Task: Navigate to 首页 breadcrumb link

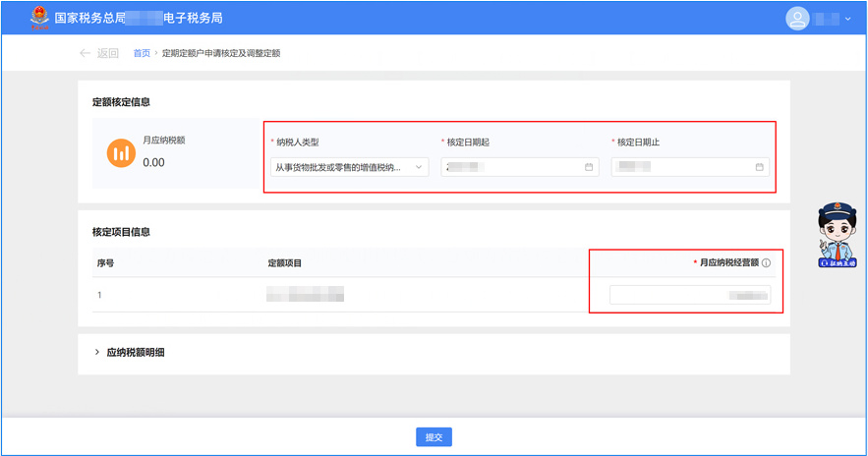Action: (142, 53)
